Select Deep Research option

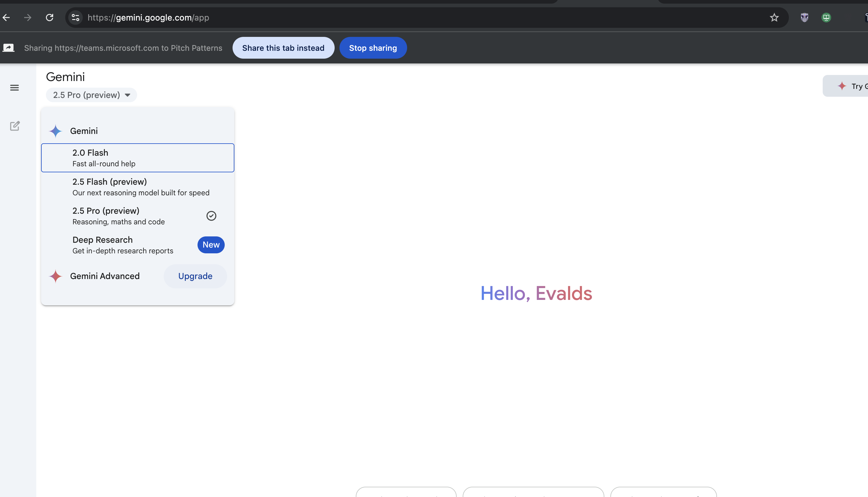point(138,245)
